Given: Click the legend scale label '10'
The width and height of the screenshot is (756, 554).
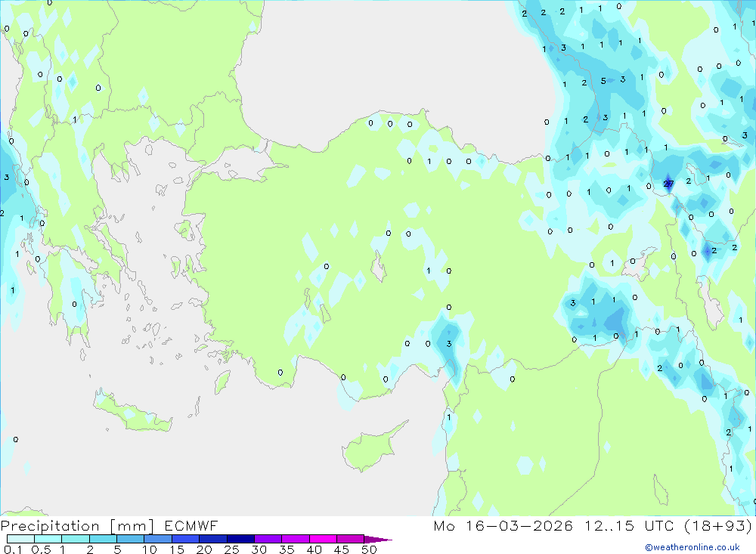Looking at the screenshot, I should tap(150, 549).
